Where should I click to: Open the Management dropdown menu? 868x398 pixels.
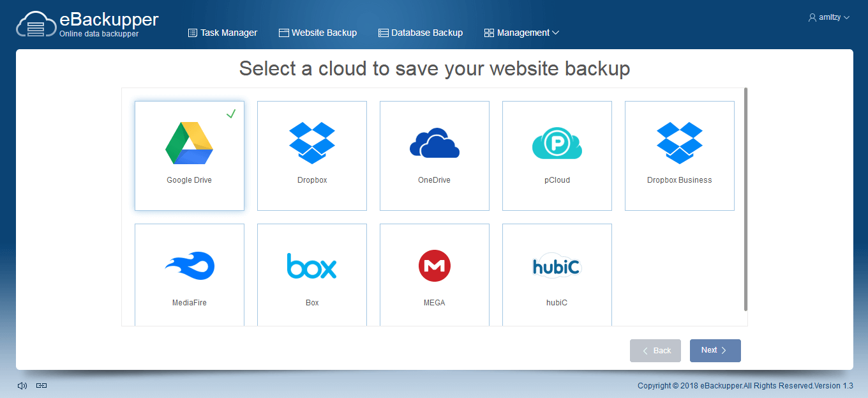click(x=521, y=33)
